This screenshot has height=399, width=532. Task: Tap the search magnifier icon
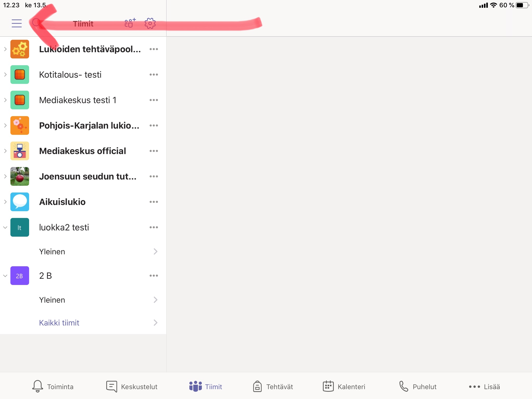tap(36, 23)
